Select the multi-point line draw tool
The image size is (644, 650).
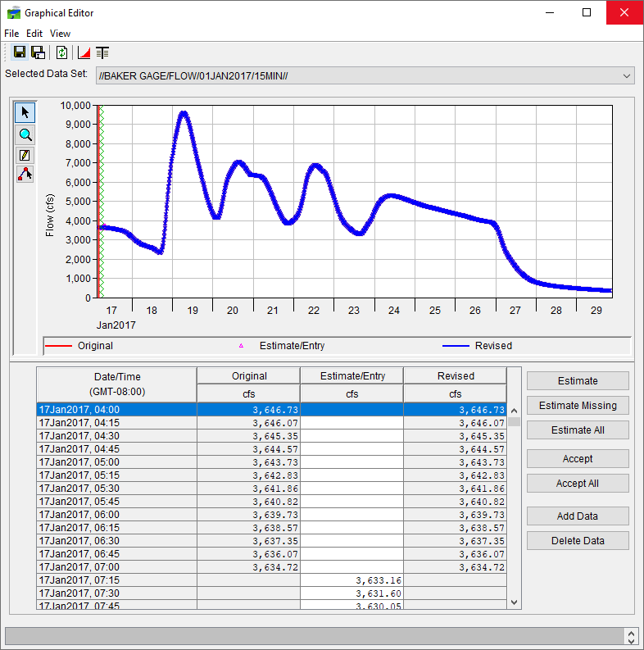[25, 174]
